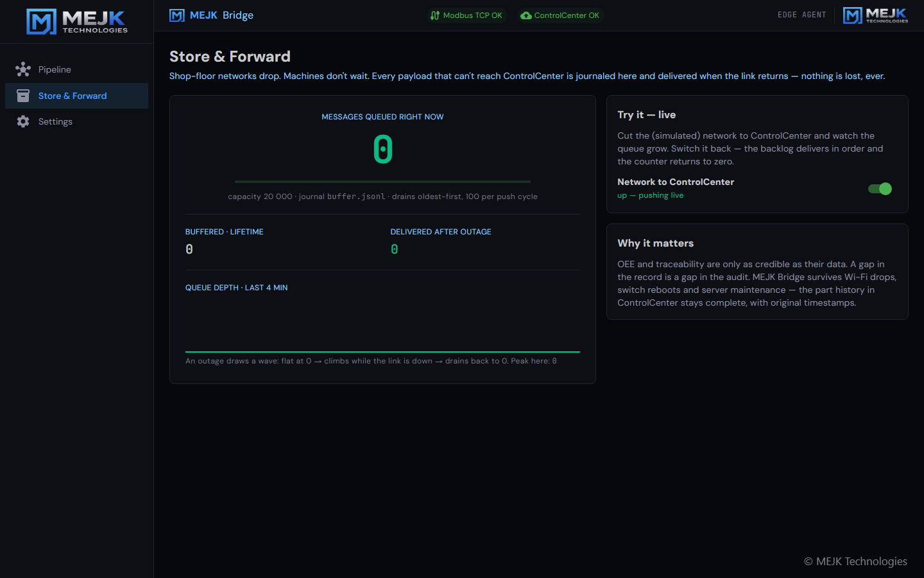
Task: Click the Delivered After Outage count
Action: (x=394, y=249)
